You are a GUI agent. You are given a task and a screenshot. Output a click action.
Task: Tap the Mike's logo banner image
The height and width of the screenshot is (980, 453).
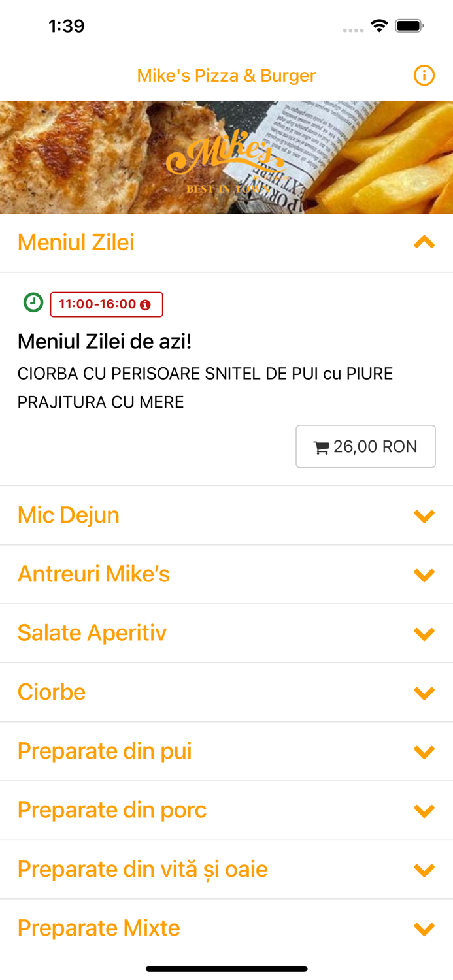coord(226,157)
